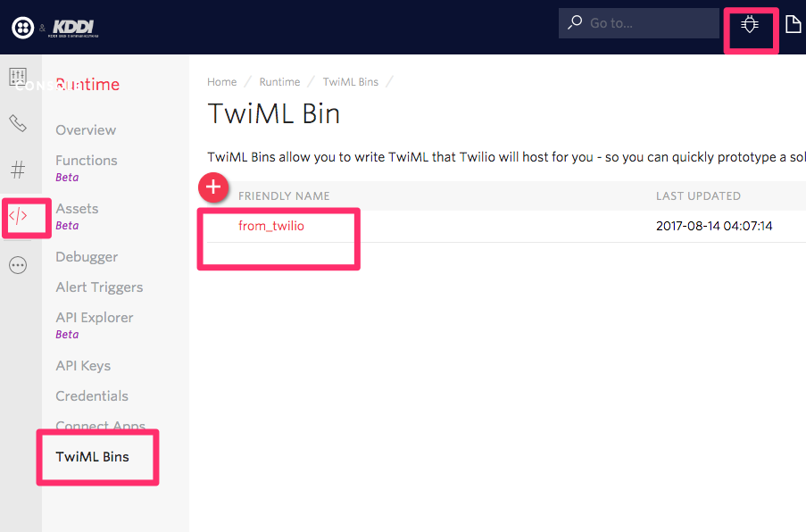
Task: Click the search magnifier icon
Action: click(575, 22)
